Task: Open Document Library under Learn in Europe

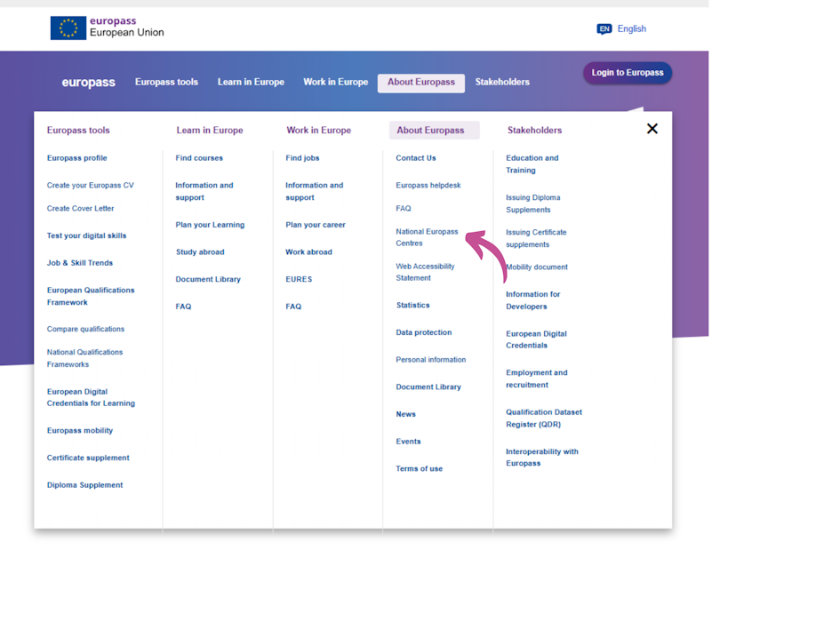Action: pyautogui.click(x=208, y=280)
